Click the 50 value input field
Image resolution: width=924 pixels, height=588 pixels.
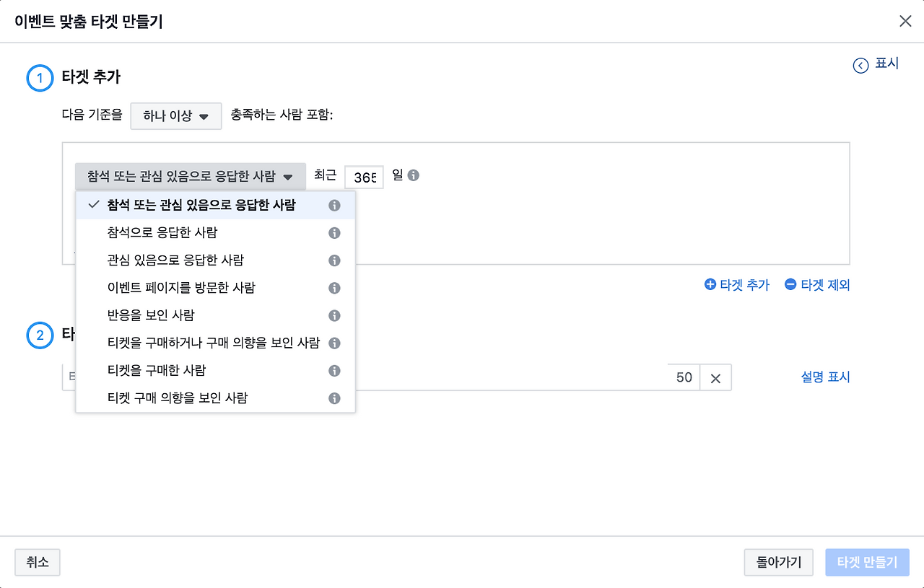[x=682, y=377]
